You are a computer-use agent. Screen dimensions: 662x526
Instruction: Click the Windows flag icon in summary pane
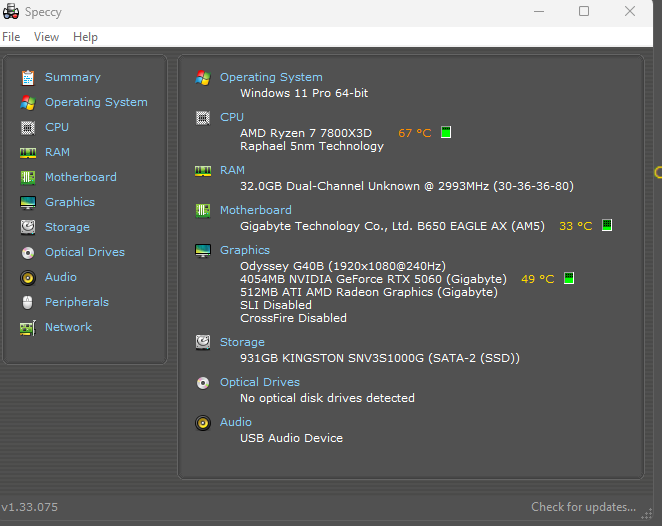click(x=203, y=78)
